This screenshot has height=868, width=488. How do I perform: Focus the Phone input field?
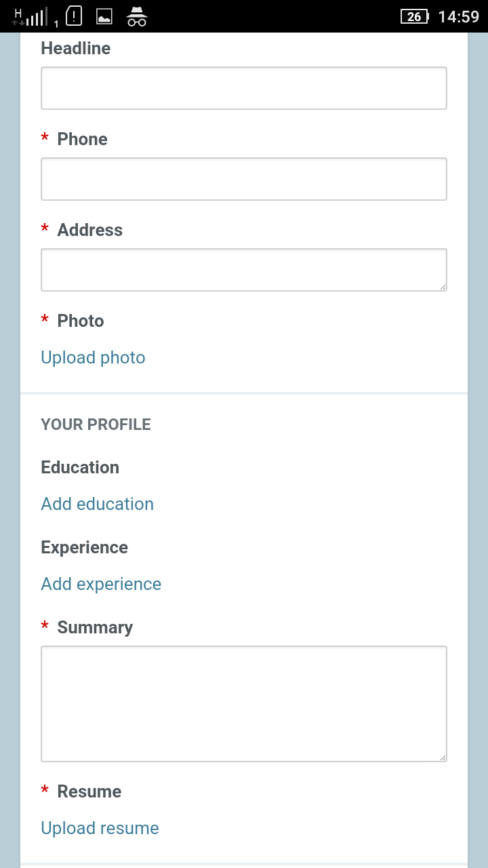[x=244, y=179]
